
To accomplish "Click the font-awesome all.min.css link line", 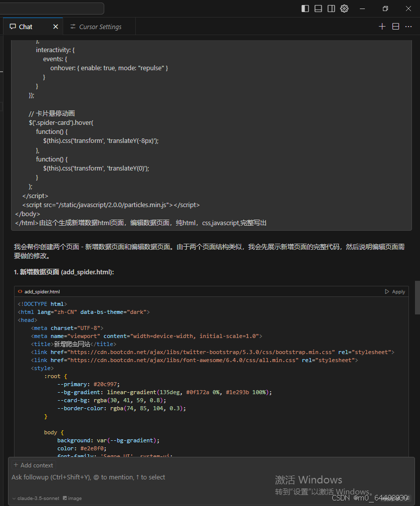I will click(x=194, y=360).
